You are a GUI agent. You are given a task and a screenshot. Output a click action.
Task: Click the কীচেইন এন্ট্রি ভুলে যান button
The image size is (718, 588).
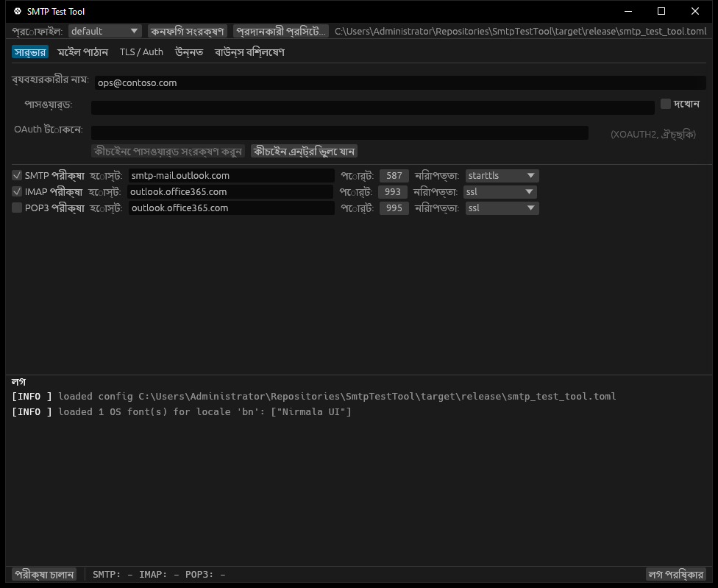(x=304, y=151)
